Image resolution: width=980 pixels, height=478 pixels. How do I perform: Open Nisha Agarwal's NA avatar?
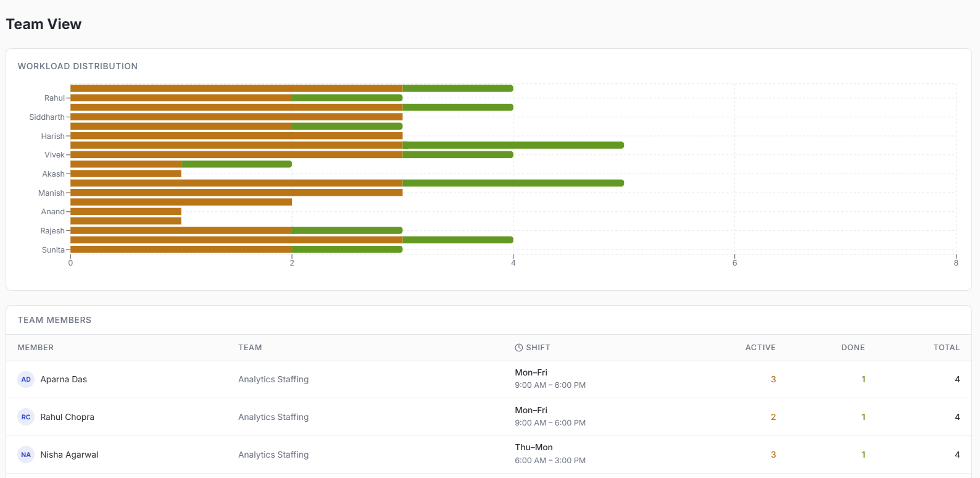pos(26,455)
